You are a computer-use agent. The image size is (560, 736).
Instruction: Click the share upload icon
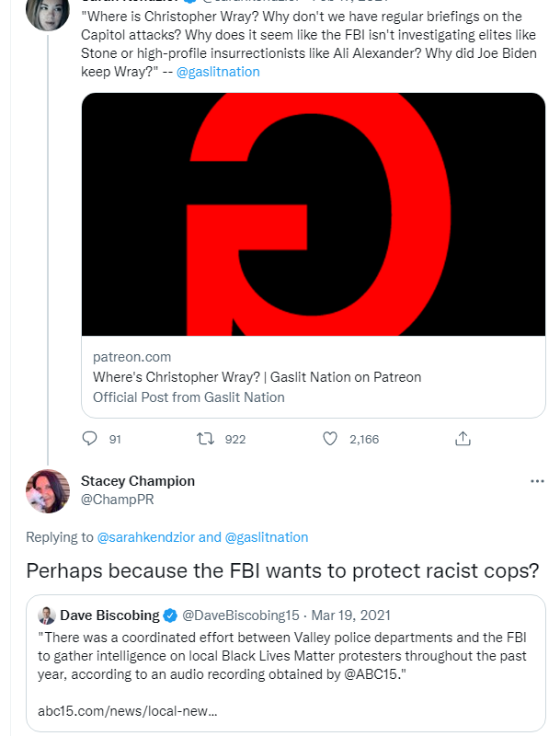(x=463, y=439)
